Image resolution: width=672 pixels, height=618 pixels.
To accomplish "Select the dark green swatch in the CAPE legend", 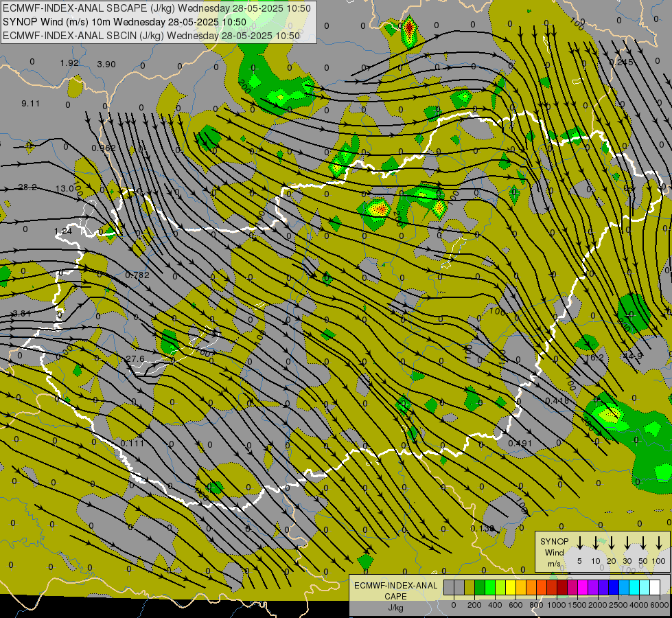I will [x=480, y=587].
